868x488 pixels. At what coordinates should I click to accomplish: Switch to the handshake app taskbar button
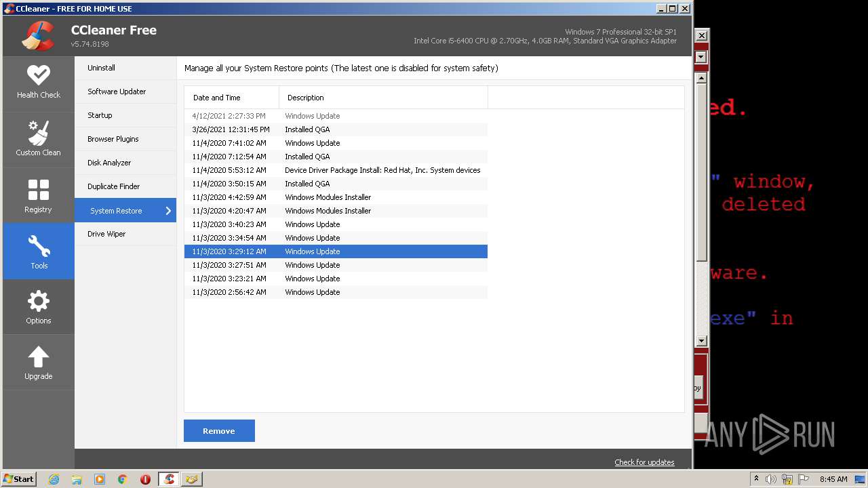pyautogui.click(x=192, y=479)
